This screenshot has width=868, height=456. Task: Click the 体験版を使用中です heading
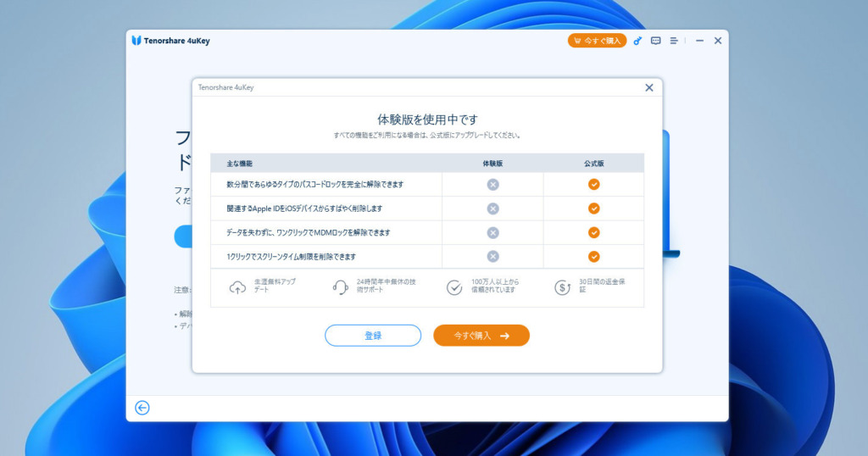click(427, 119)
